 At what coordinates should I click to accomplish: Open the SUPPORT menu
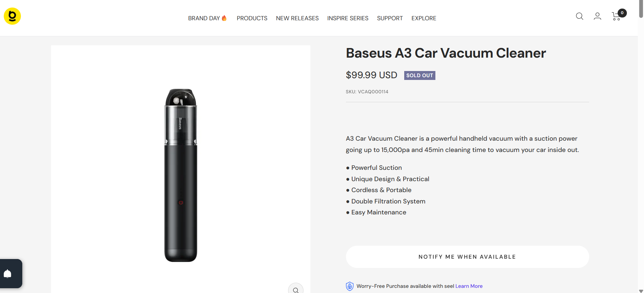tap(390, 18)
